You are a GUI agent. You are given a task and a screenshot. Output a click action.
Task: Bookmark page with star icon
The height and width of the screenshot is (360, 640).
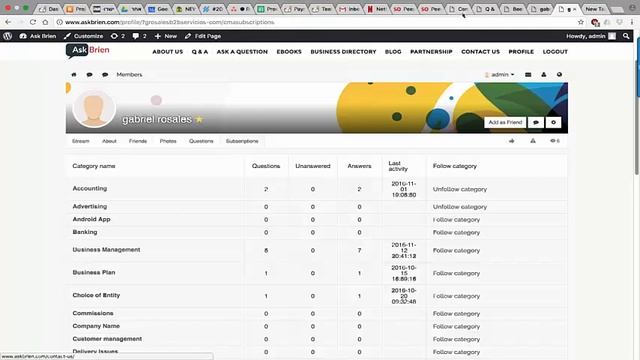[581, 22]
